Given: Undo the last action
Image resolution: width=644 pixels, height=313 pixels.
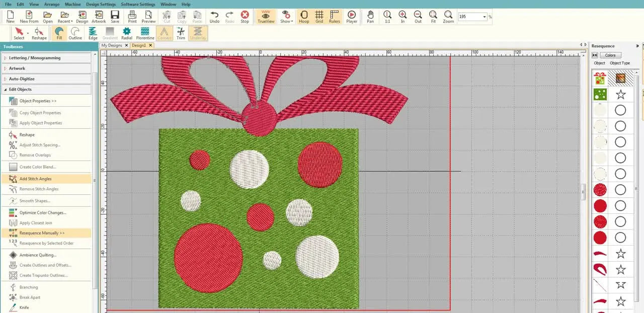Looking at the screenshot, I should pyautogui.click(x=214, y=17).
